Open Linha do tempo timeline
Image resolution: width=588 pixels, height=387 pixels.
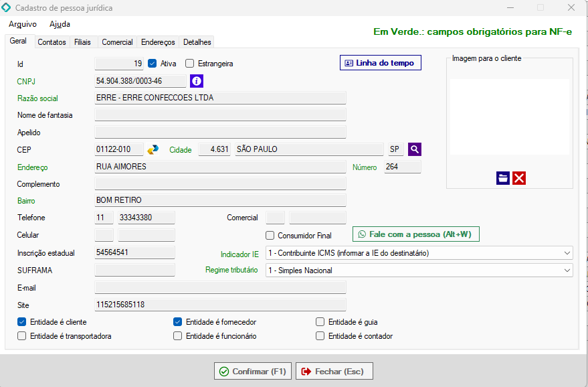(381, 63)
